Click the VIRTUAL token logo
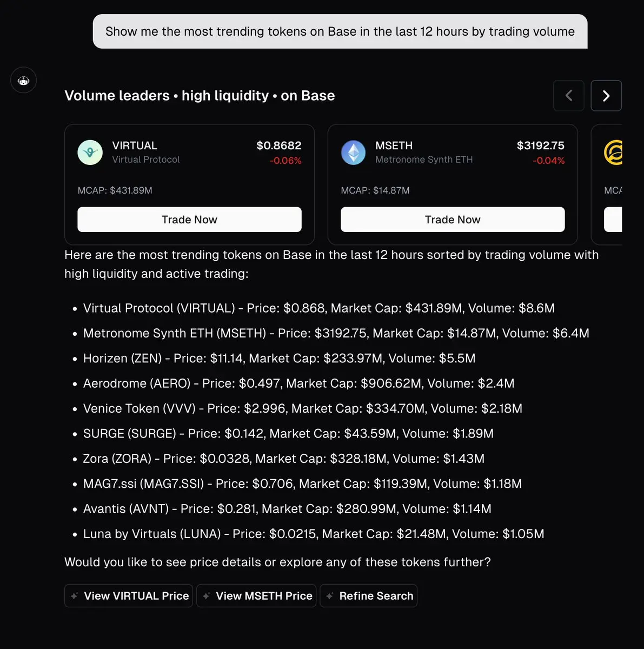The image size is (644, 649). [90, 153]
